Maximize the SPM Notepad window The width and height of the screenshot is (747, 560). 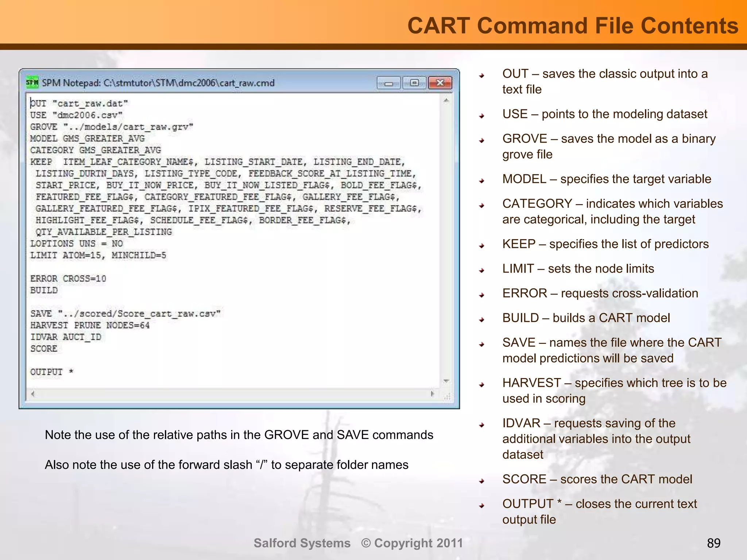point(414,83)
